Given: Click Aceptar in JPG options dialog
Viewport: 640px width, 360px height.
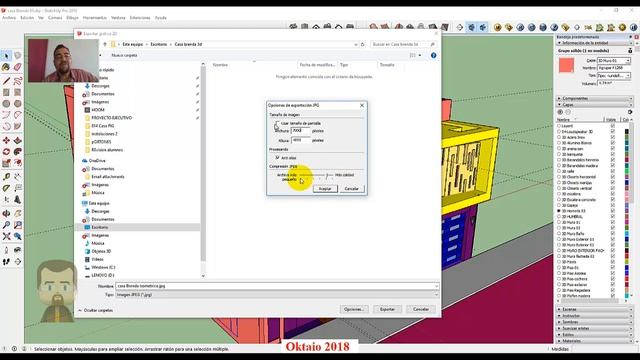Looking at the screenshot, I should (325, 189).
